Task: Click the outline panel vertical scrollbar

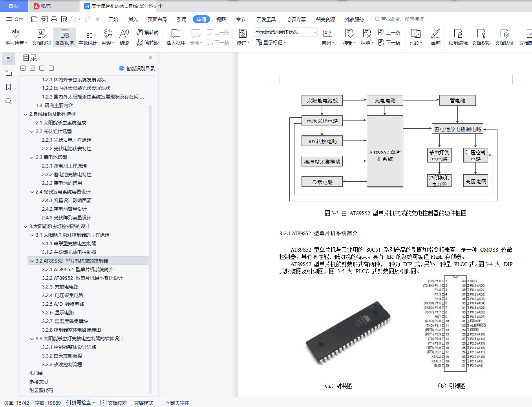Action: 150,249
